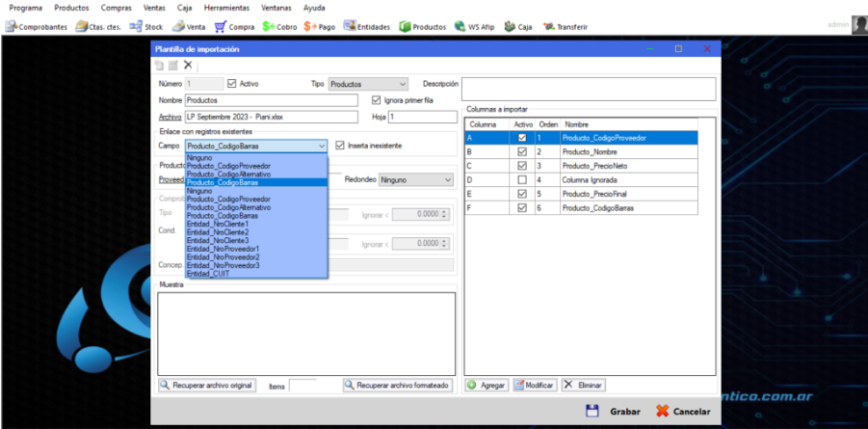This screenshot has width=868, height=429.
Task: Save with the Grabar button
Action: pyautogui.click(x=614, y=412)
